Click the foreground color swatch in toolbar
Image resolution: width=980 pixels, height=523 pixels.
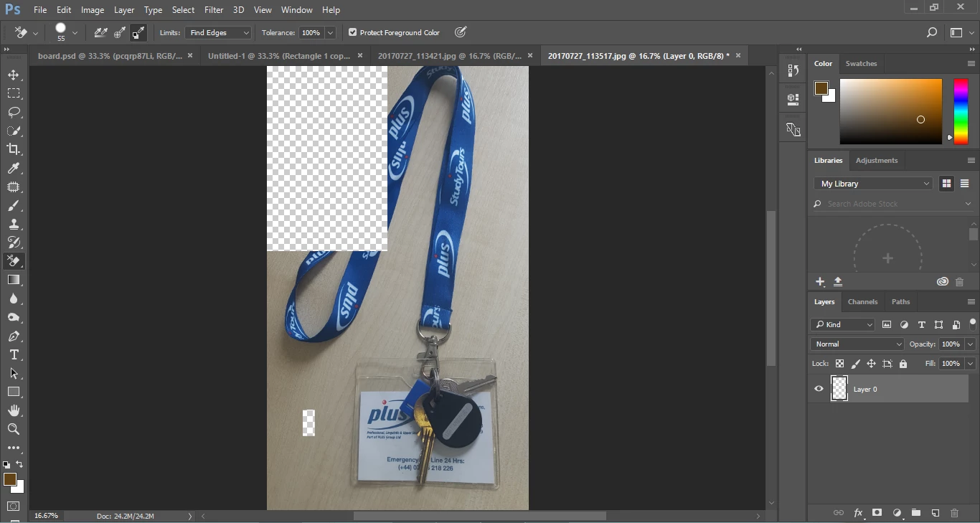click(x=9, y=479)
